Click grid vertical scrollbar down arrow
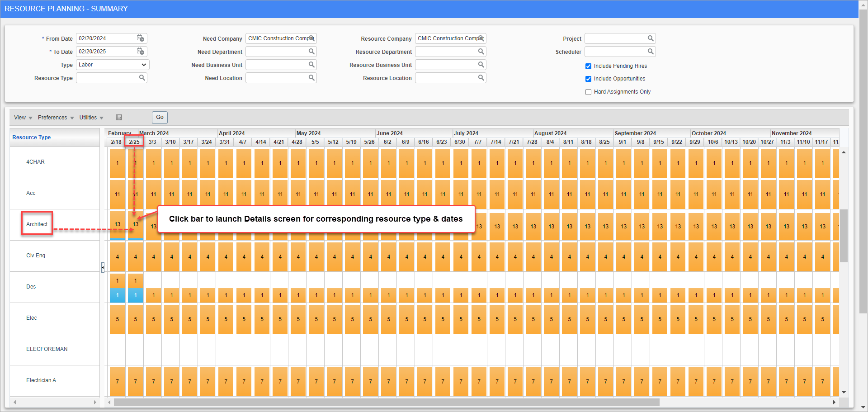This screenshot has width=868, height=412. click(x=844, y=393)
